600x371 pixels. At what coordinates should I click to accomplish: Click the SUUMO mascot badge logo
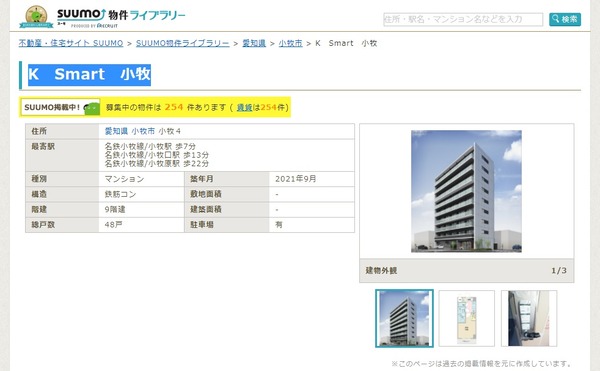[x=36, y=17]
